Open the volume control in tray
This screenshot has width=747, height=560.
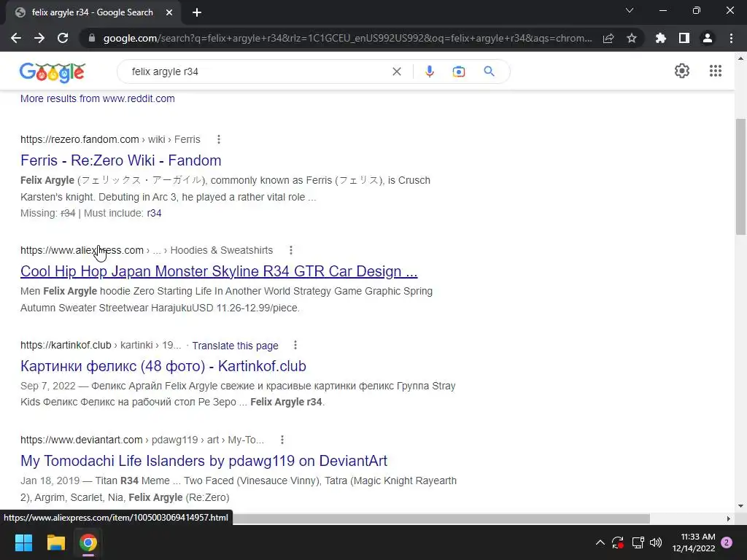tap(656, 542)
